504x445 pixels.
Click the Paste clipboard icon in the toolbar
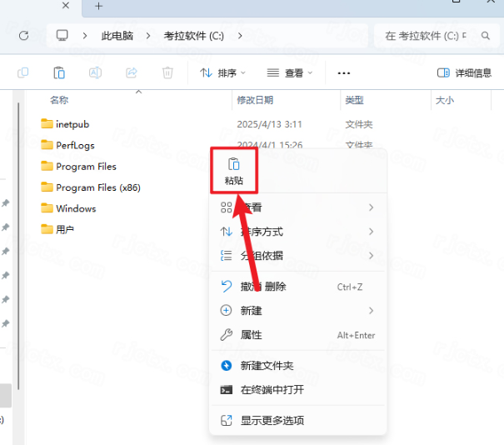[59, 73]
